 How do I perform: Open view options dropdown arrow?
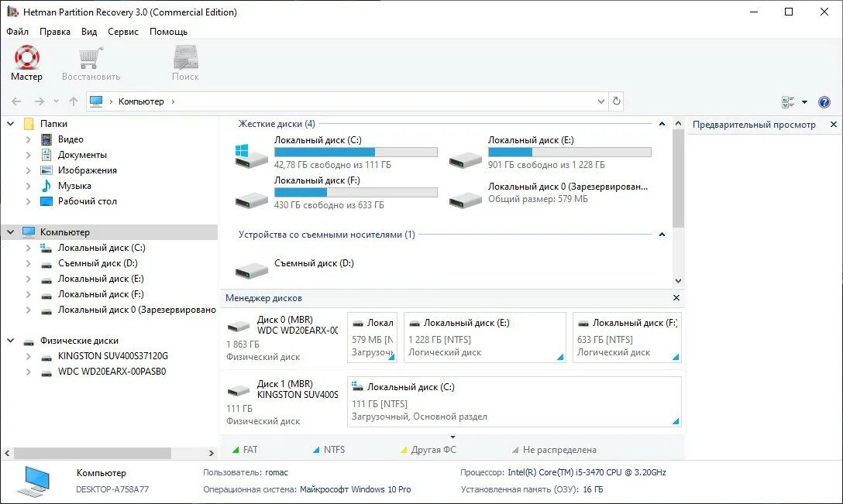click(x=804, y=102)
